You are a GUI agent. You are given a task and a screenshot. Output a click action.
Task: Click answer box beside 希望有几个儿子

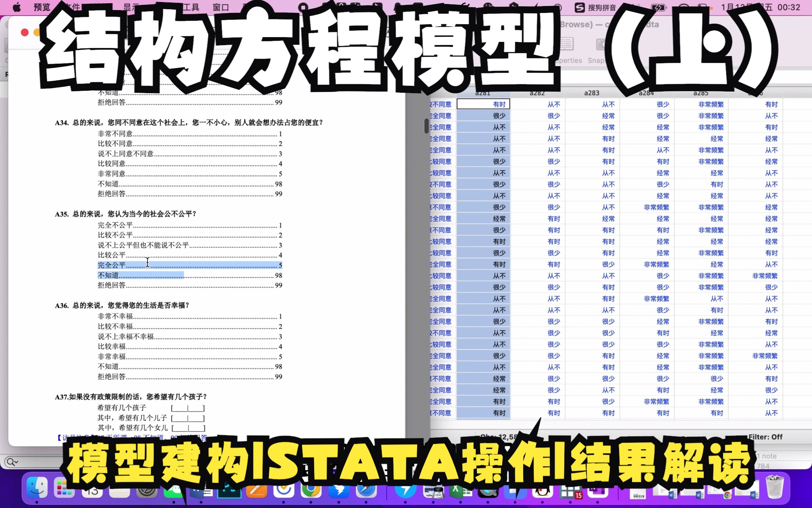188,418
